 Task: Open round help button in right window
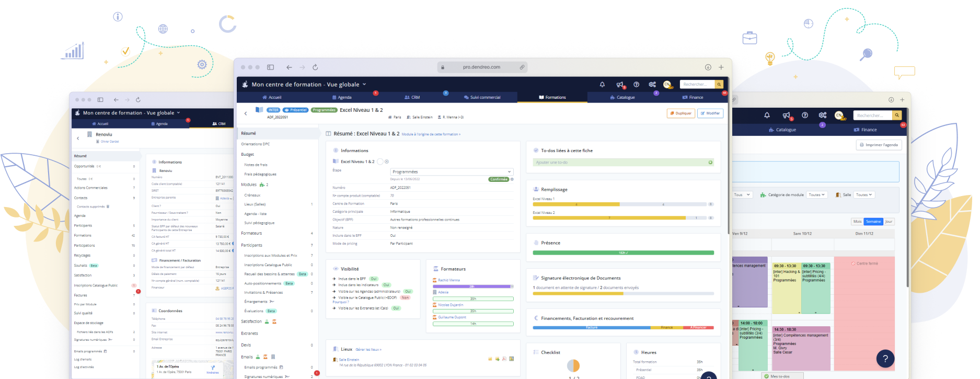click(x=885, y=359)
